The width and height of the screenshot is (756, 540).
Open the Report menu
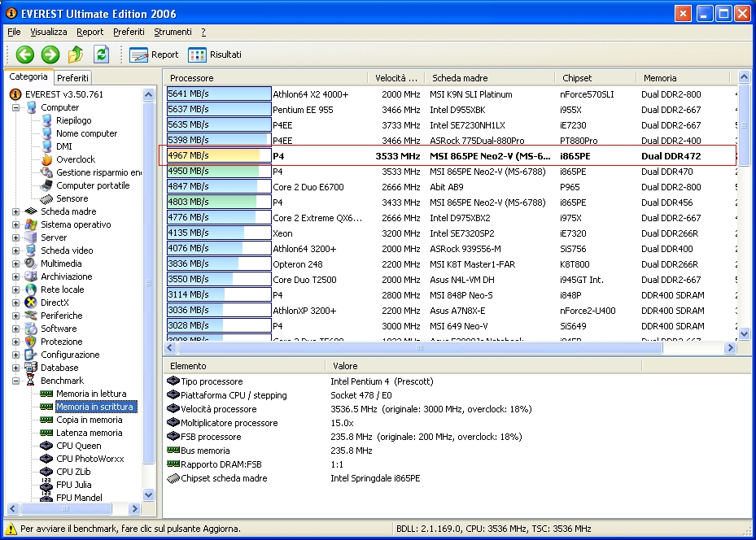click(x=90, y=32)
